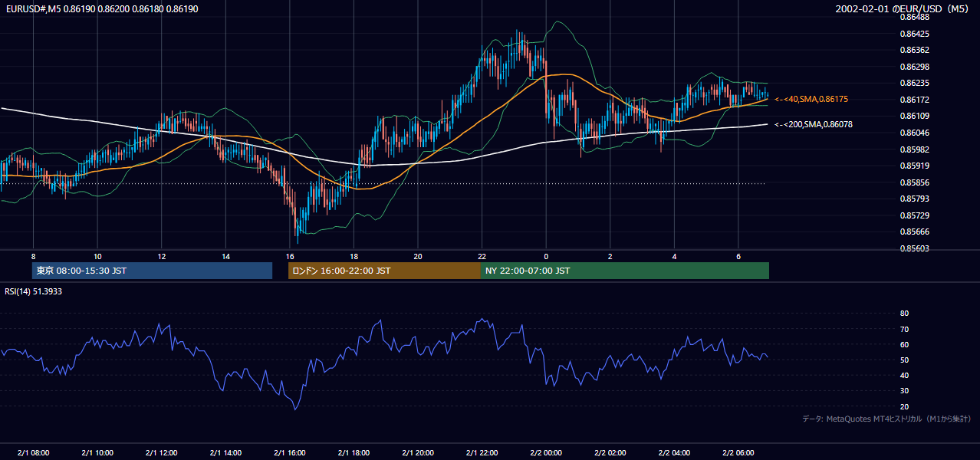This screenshot has width=980, height=460.
Task: Click the 2/1 14:00 date label
Action: [225, 453]
